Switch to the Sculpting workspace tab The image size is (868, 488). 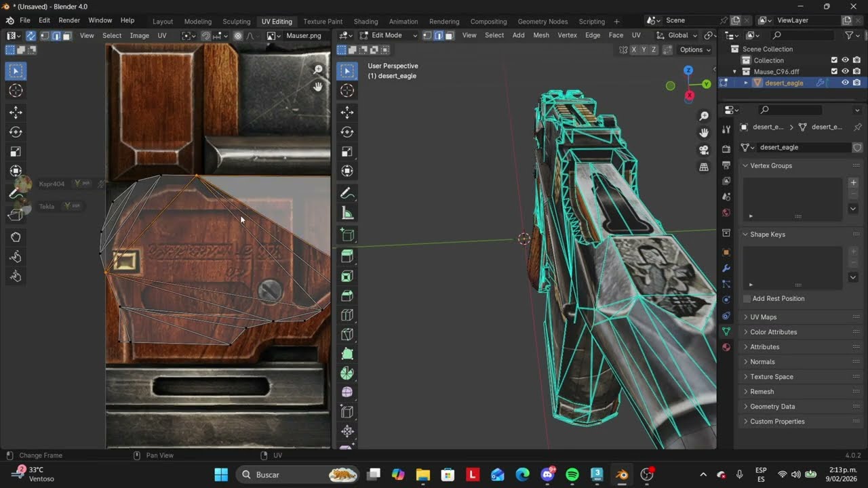click(x=236, y=21)
